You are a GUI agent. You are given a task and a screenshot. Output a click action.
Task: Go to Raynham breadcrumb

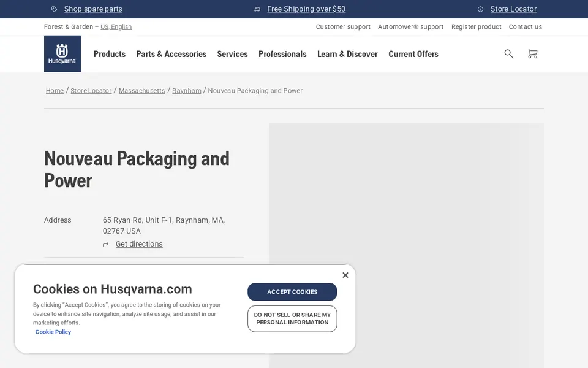click(x=187, y=91)
